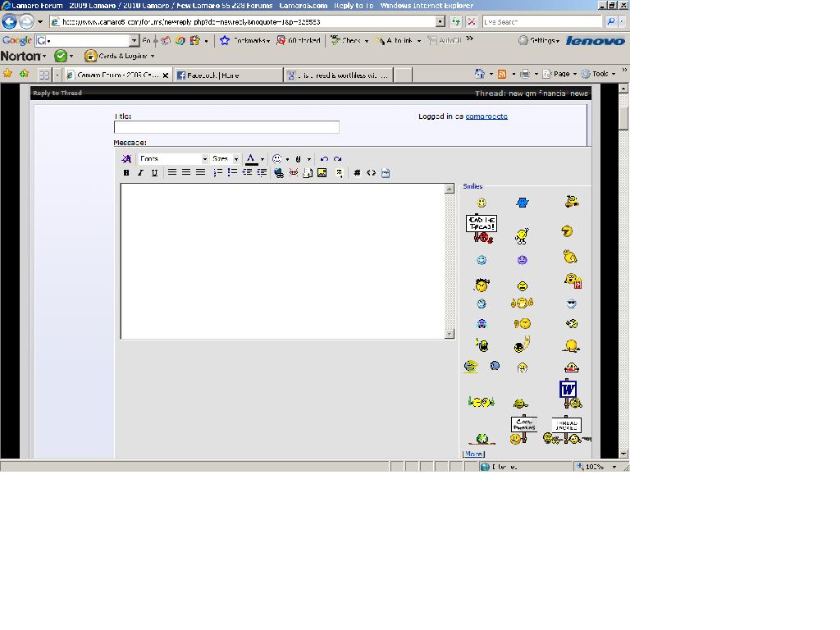Open the Fonts dropdown

click(x=172, y=158)
